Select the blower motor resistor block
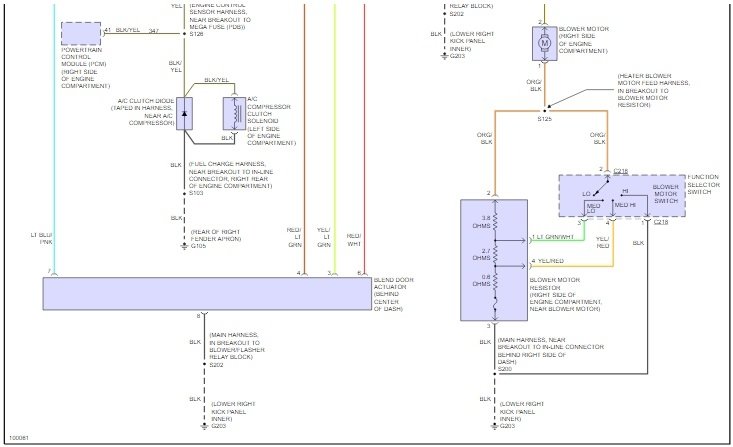 click(x=494, y=260)
